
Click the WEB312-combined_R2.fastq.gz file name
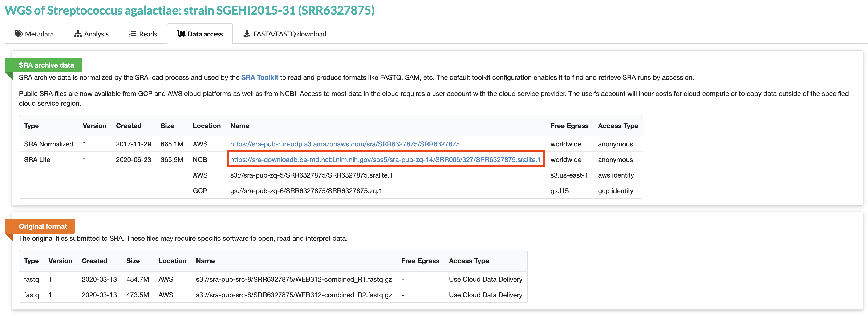(293, 295)
